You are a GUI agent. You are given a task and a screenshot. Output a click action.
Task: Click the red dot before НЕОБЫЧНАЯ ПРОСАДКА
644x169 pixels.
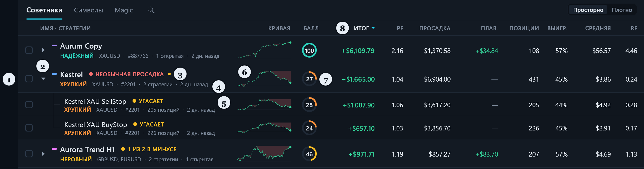[91, 74]
